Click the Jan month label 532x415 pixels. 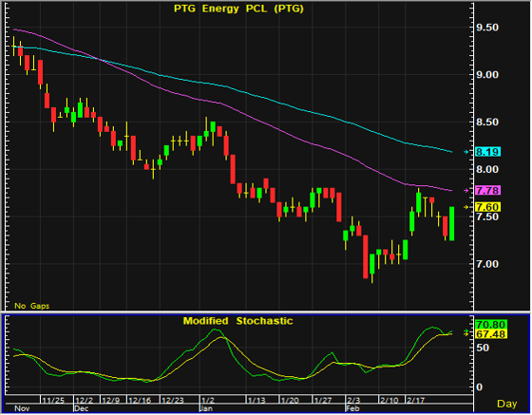click(206, 408)
